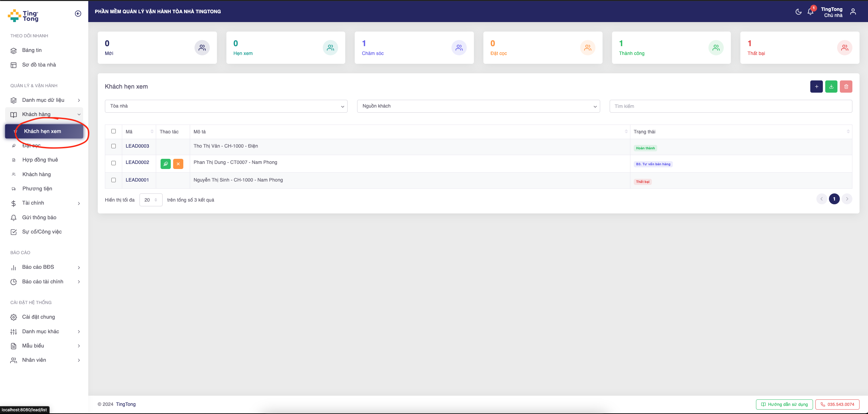Viewport: 868px width, 414px height.
Task: Open notifications bell icon
Action: pyautogui.click(x=810, y=12)
